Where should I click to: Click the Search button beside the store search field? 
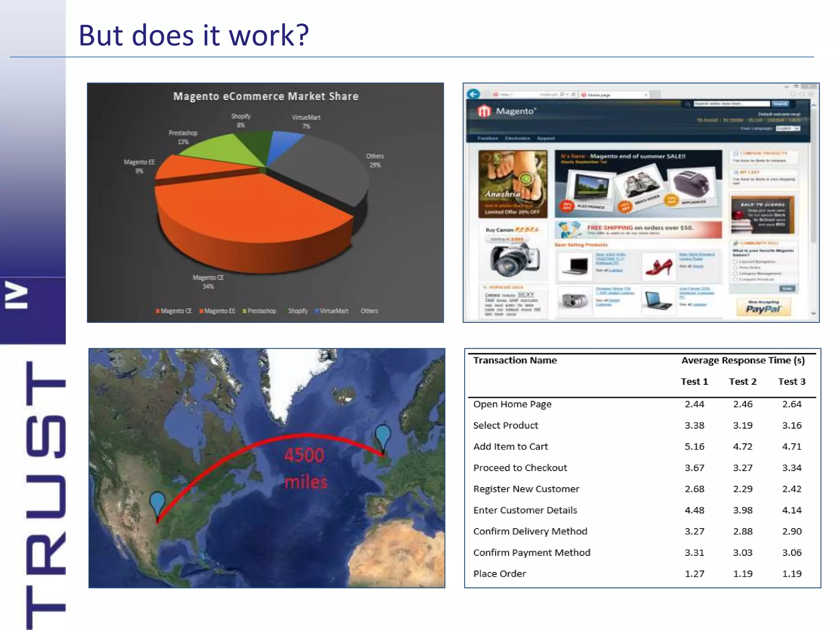[780, 104]
